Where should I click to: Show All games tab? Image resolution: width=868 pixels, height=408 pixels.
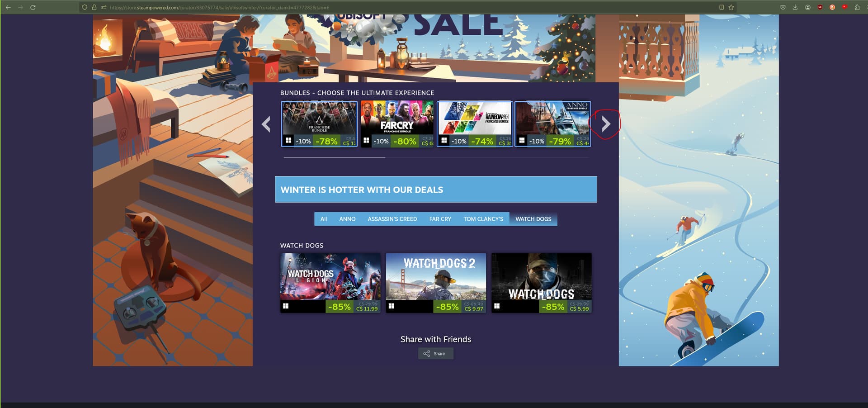coord(324,219)
